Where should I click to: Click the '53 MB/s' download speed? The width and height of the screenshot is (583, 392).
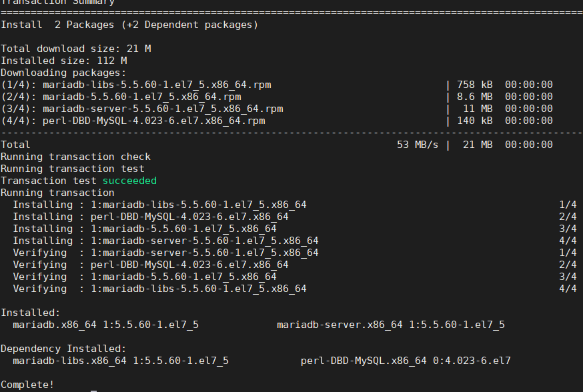[x=418, y=145]
